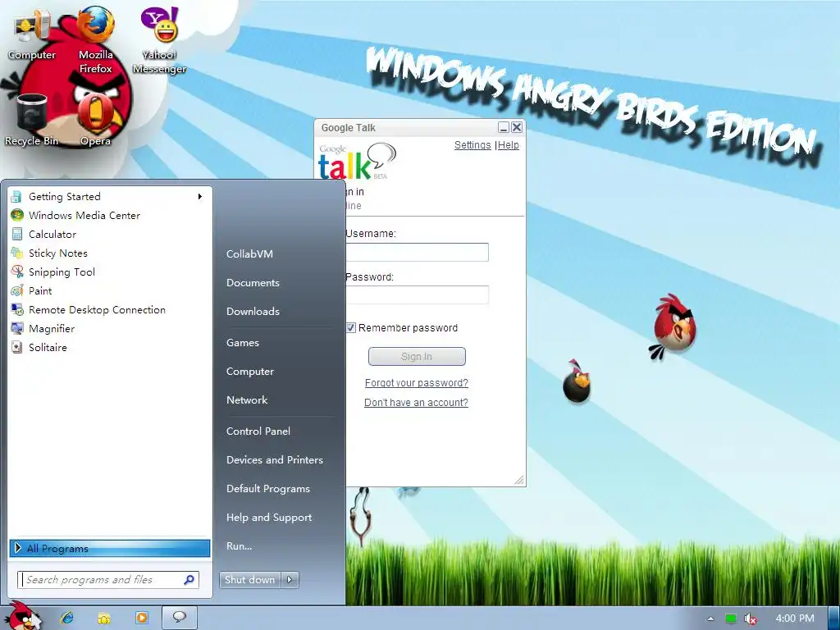Click the Snipping Tool scissors icon

(x=17, y=272)
